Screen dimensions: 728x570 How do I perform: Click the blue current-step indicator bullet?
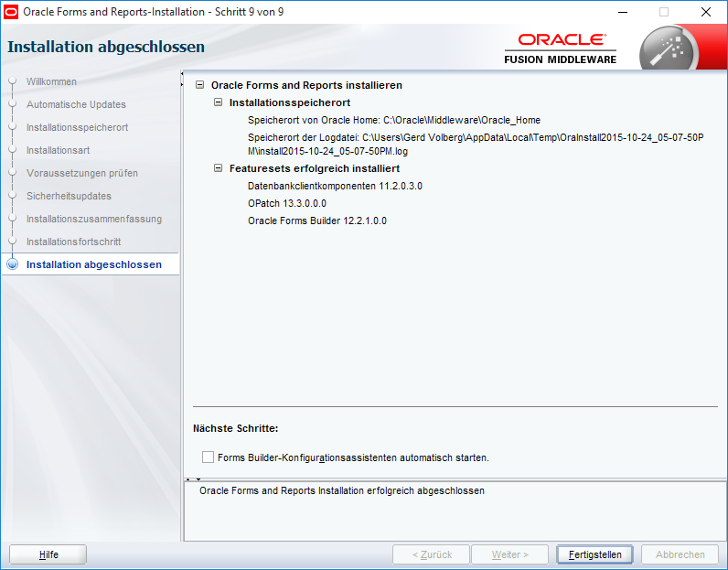click(x=13, y=263)
